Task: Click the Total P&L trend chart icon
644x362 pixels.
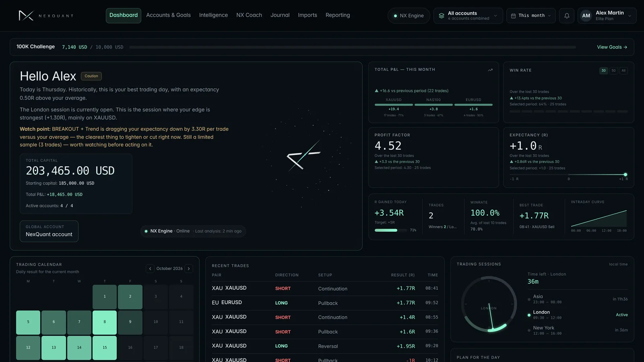Action: click(x=490, y=70)
